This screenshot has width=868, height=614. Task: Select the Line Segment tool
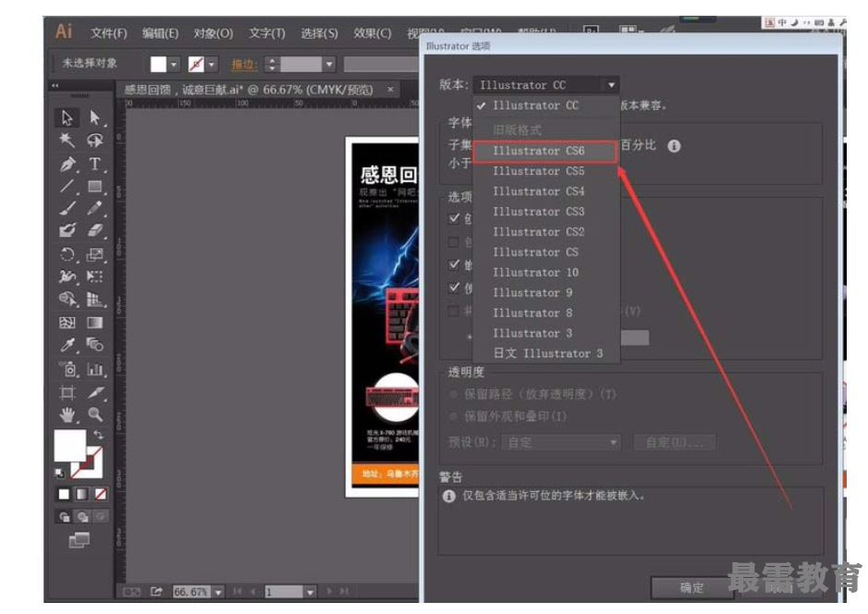point(67,186)
